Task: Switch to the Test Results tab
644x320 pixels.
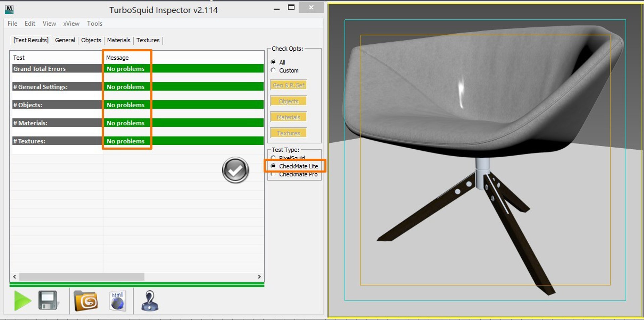Action: pyautogui.click(x=31, y=40)
